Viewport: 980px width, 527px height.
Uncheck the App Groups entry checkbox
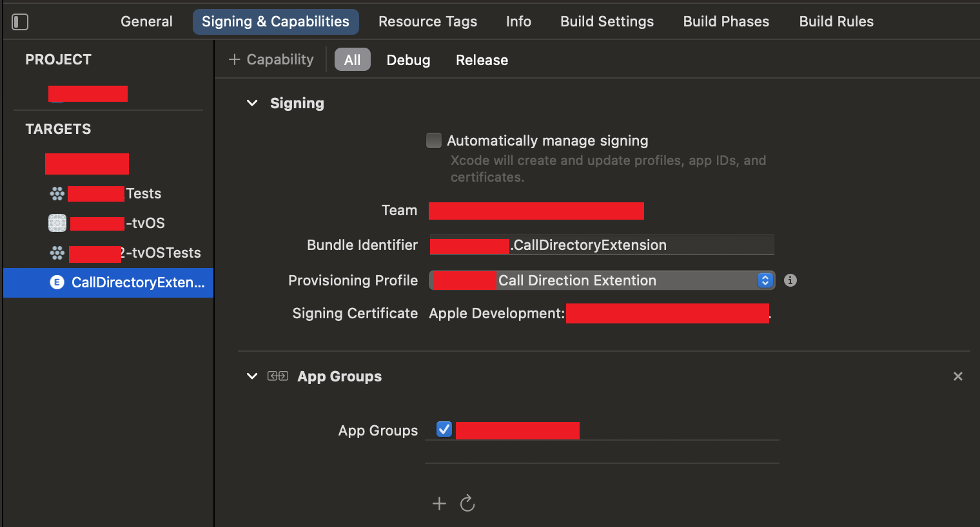(444, 430)
